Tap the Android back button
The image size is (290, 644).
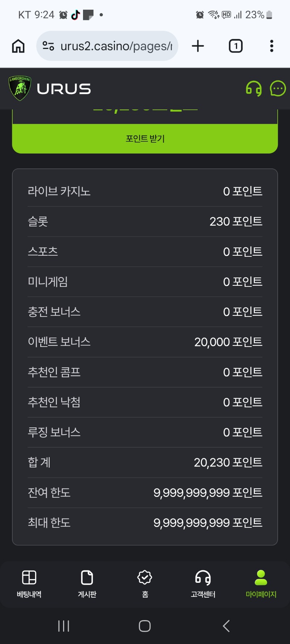pos(226,626)
